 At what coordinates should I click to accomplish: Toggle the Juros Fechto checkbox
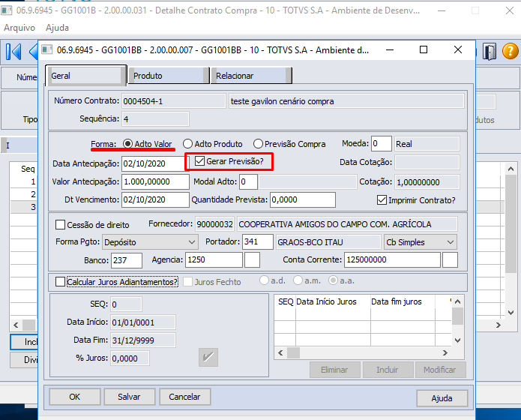click(187, 282)
